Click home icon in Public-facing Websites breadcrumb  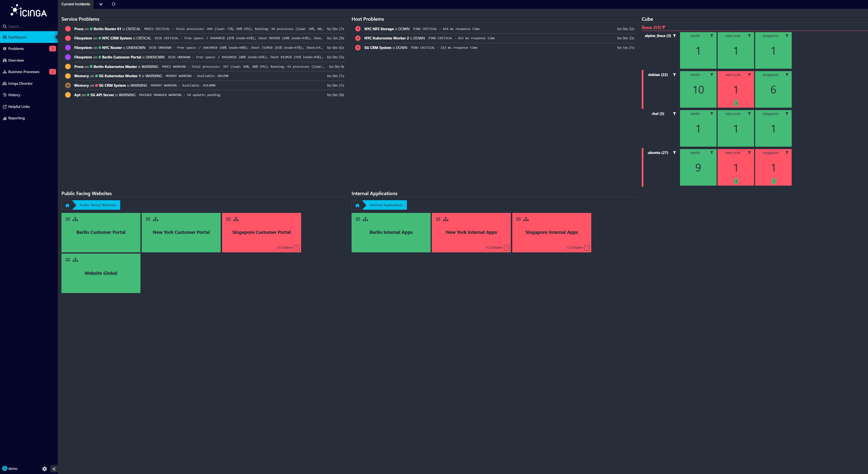tap(67, 205)
